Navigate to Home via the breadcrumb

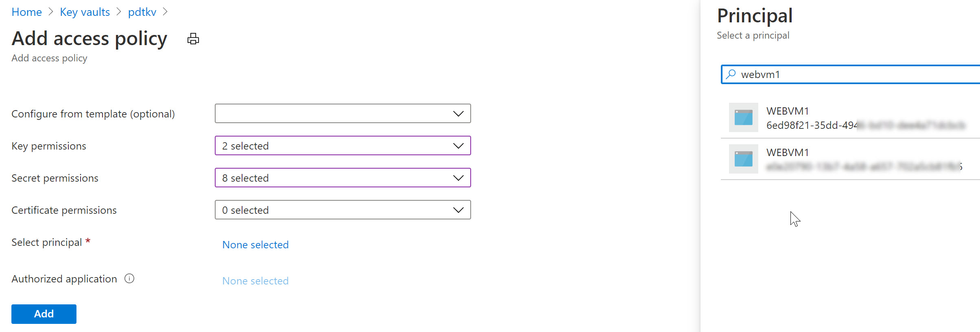point(26,12)
